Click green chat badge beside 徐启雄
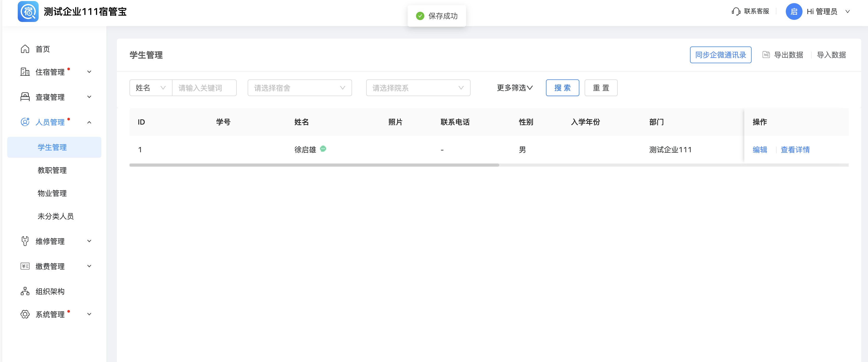This screenshot has width=868, height=362. [323, 149]
